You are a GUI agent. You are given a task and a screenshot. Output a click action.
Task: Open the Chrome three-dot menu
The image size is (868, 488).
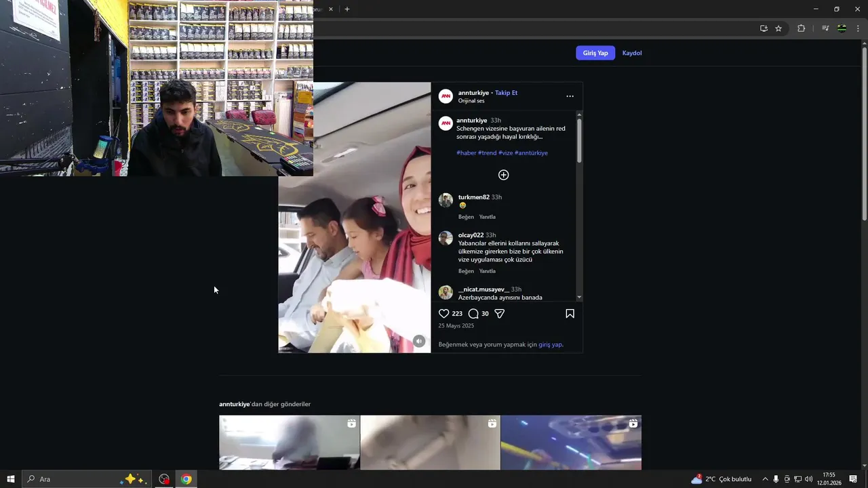pos(858,28)
